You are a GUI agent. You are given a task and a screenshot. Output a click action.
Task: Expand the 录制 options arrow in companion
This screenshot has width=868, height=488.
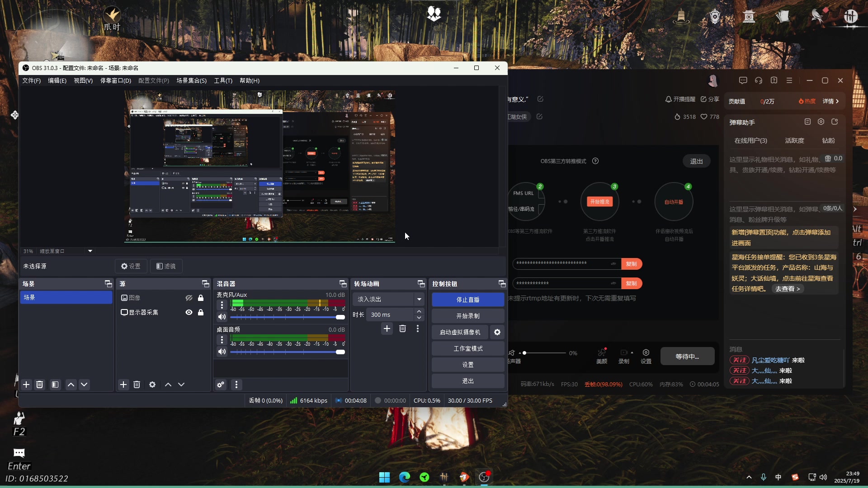coord(632,352)
